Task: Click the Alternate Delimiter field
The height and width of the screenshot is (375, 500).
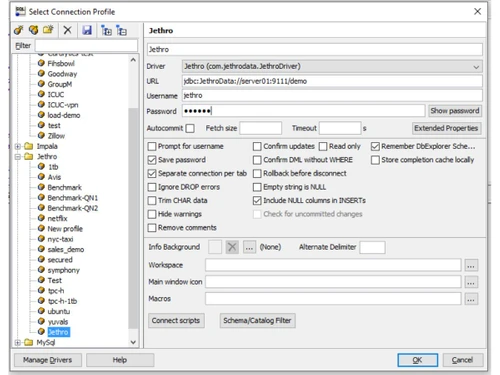Action: coord(373,247)
